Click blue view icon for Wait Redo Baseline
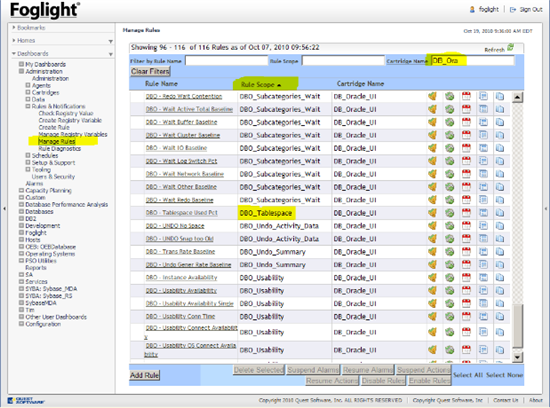The height and width of the screenshot is (408, 550). (x=483, y=200)
